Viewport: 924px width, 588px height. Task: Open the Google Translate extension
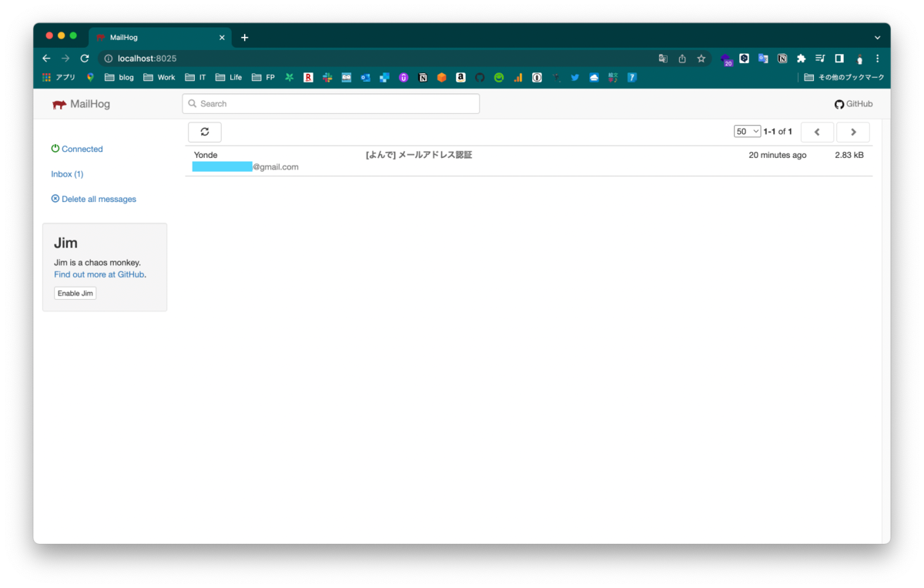click(762, 59)
